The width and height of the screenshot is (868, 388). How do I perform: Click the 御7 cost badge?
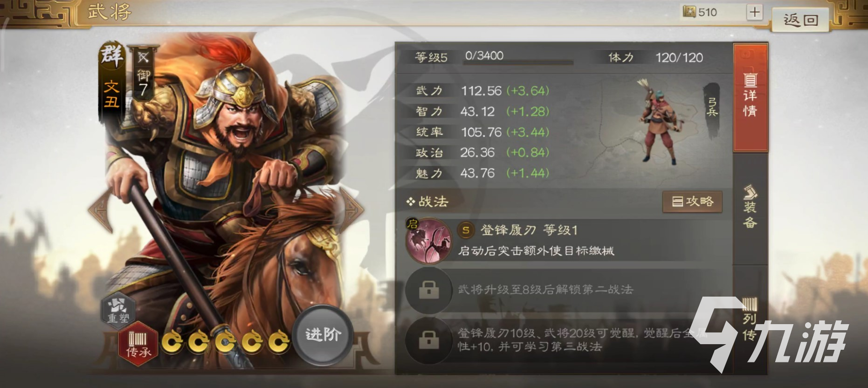tap(143, 75)
